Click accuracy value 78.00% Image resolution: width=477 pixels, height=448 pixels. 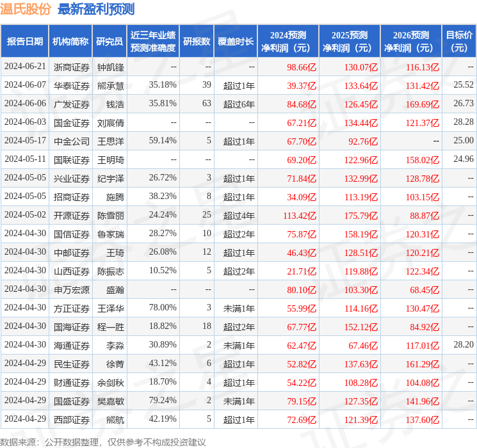(x=163, y=307)
